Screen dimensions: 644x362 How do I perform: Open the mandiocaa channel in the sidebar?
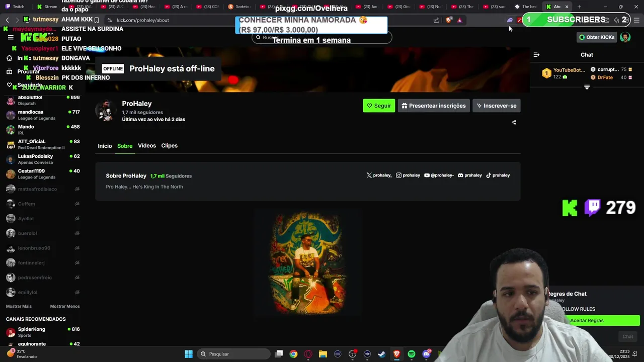tap(43, 115)
